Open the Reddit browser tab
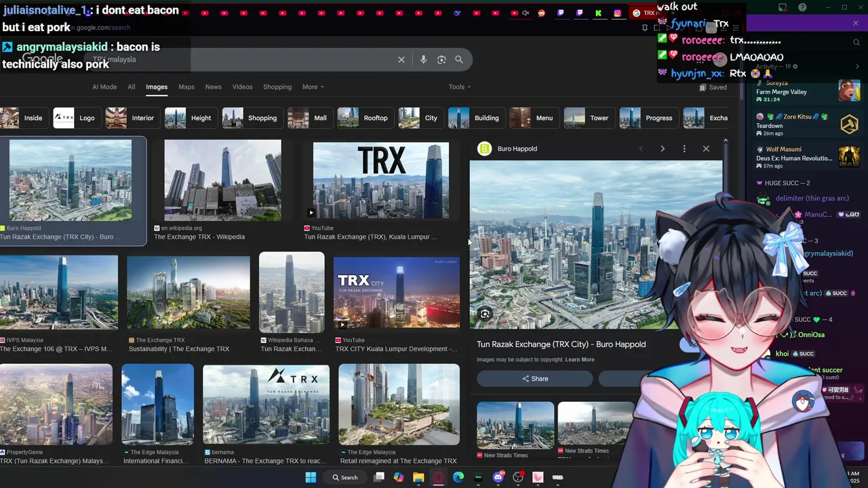868x488 pixels. (541, 13)
